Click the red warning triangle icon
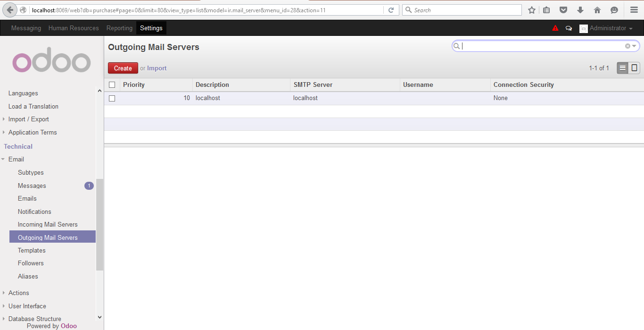This screenshot has width=644, height=330. tap(555, 28)
